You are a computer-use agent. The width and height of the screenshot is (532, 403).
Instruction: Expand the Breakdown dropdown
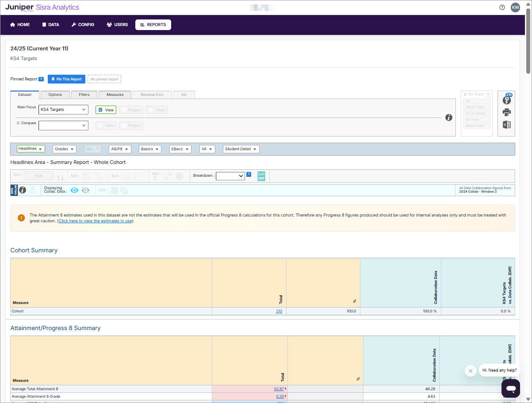pos(230,176)
